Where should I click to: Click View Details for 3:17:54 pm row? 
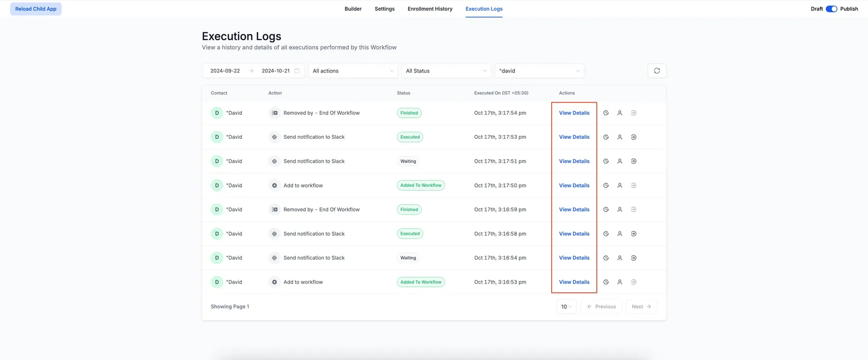[574, 113]
